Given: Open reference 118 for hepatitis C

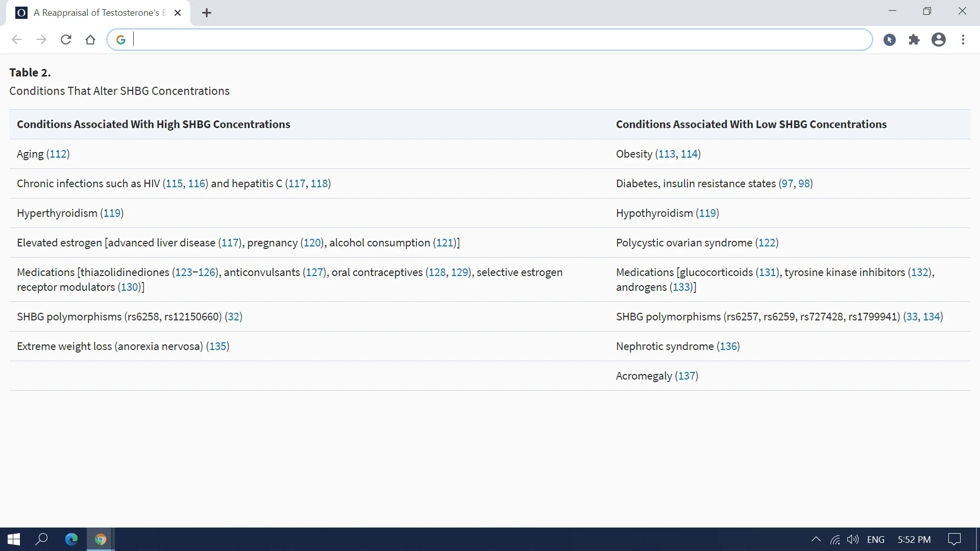Looking at the screenshot, I should click(319, 184).
